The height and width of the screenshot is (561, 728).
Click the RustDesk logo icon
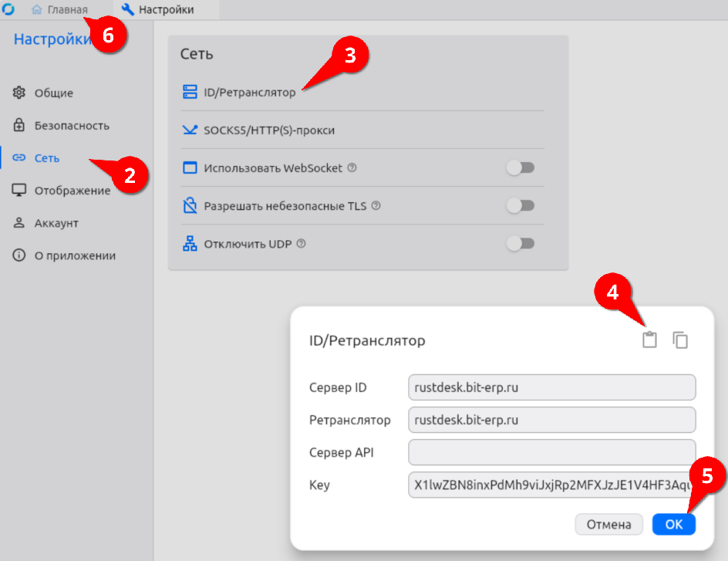click(x=10, y=9)
